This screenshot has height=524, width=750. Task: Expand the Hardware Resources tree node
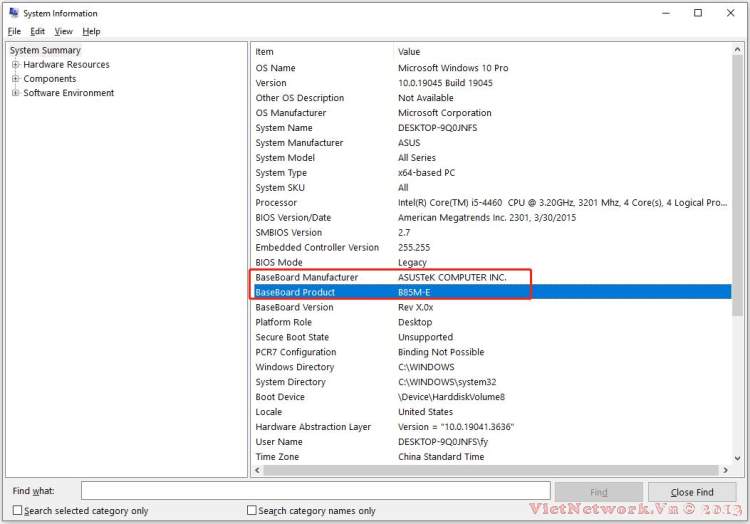16,65
